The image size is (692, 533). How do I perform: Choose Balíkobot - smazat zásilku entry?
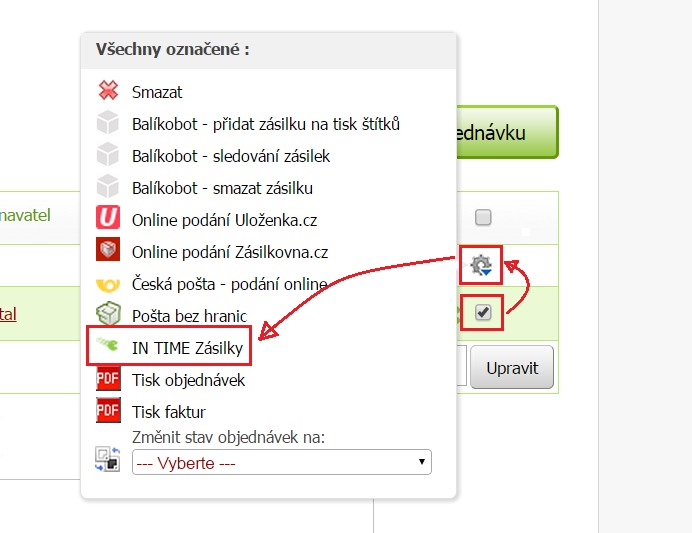pos(222,188)
